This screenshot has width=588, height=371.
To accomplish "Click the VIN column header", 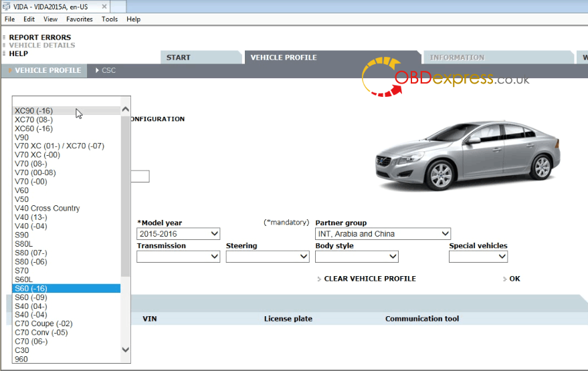I will click(x=150, y=319).
